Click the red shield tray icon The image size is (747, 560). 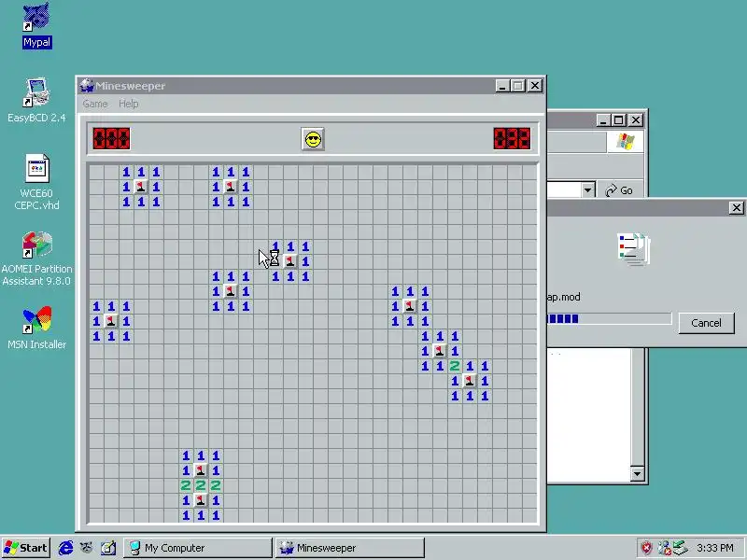pyautogui.click(x=646, y=548)
